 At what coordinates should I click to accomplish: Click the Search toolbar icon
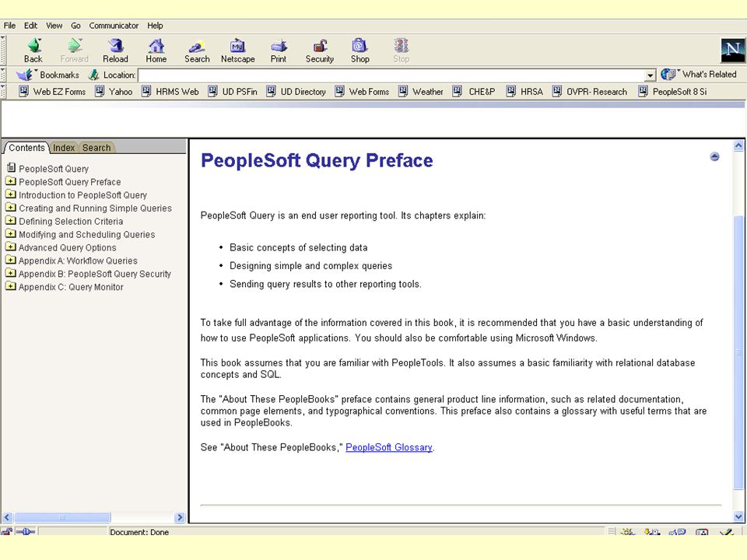pos(197,46)
